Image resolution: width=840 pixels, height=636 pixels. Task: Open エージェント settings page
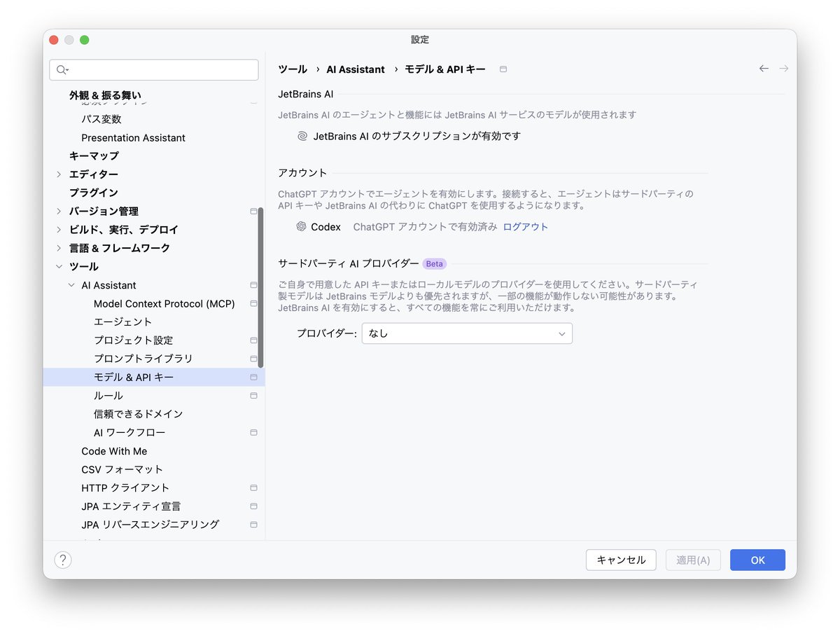tap(122, 322)
